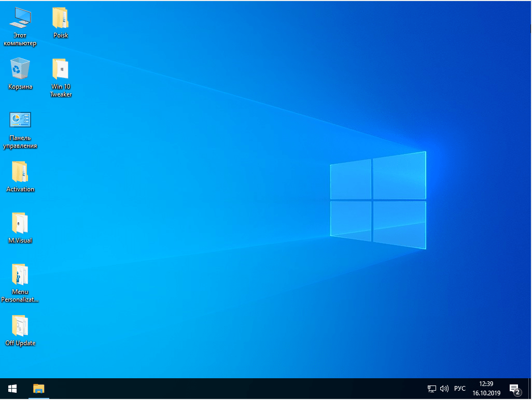Open Панель управления (Control Panel)

click(20, 121)
